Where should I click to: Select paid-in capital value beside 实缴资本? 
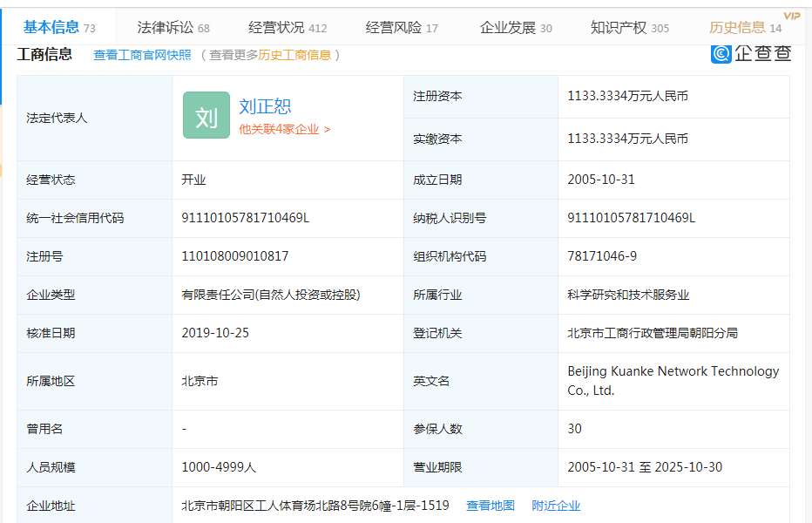click(627, 139)
